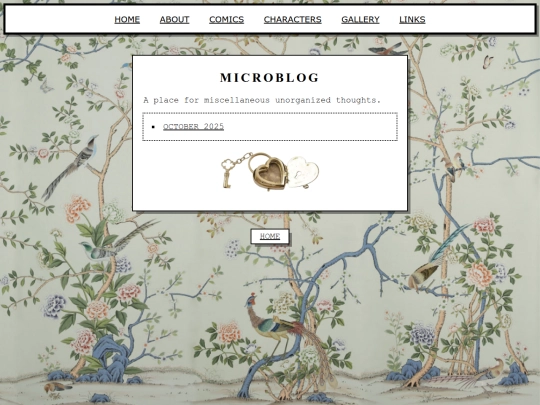
Task: Click the chain linking key and locket
Action: pos(242,159)
